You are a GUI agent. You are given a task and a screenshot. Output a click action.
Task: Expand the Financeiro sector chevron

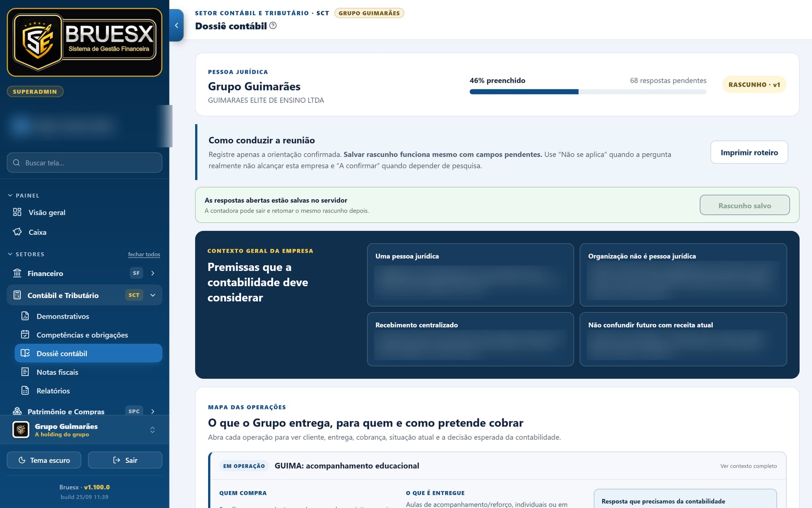[153, 273]
